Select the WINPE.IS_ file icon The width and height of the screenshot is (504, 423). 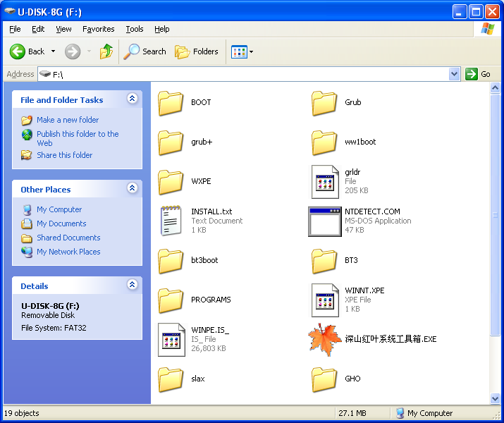pyautogui.click(x=172, y=340)
